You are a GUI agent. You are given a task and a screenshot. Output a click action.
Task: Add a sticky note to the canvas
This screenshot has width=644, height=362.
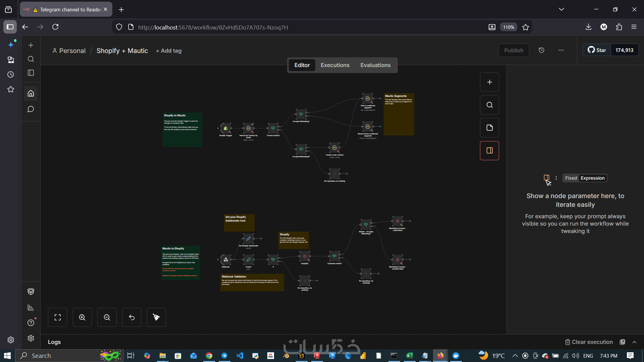[489, 128]
